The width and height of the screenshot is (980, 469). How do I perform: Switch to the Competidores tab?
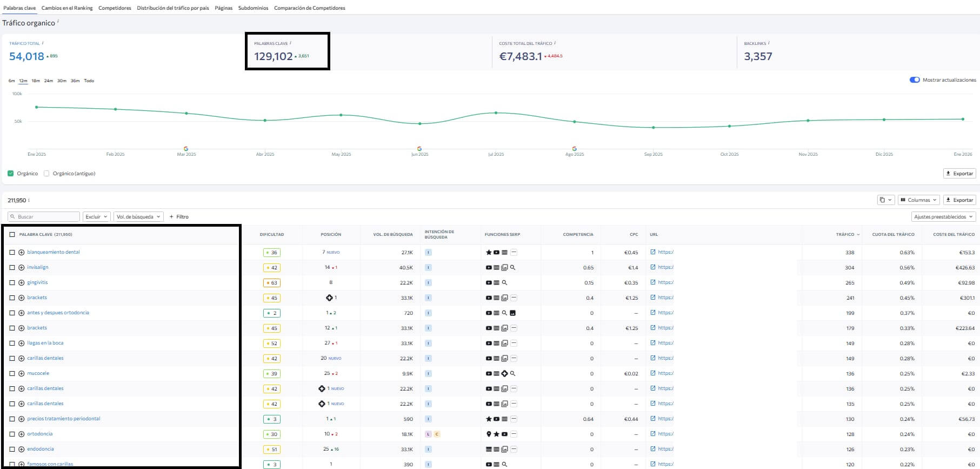(x=115, y=8)
